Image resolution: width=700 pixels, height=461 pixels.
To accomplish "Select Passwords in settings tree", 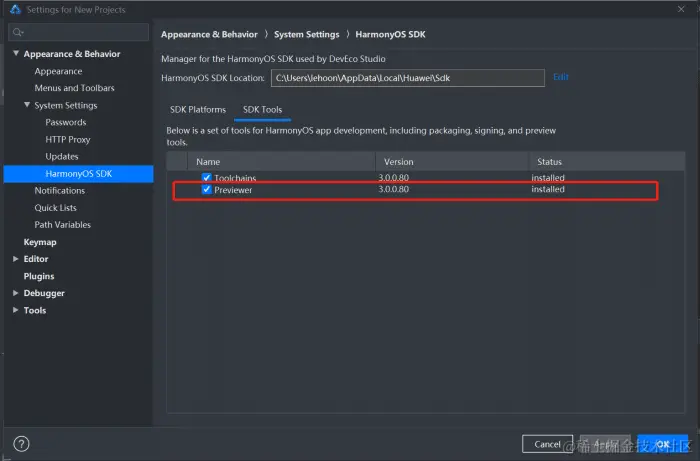I will click(66, 122).
